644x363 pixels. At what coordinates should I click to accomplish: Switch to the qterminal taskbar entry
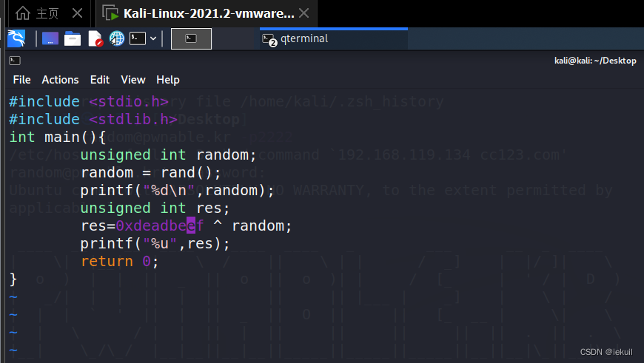[x=334, y=39]
